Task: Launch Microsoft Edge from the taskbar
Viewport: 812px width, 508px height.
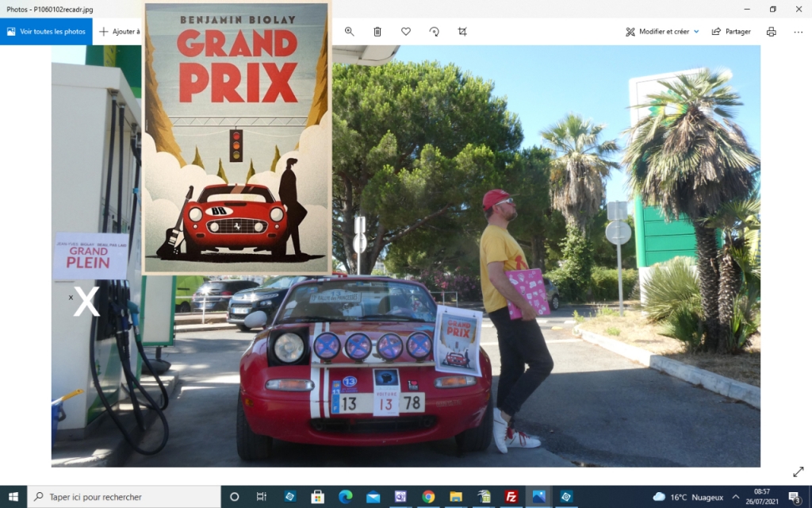Action: tap(346, 497)
